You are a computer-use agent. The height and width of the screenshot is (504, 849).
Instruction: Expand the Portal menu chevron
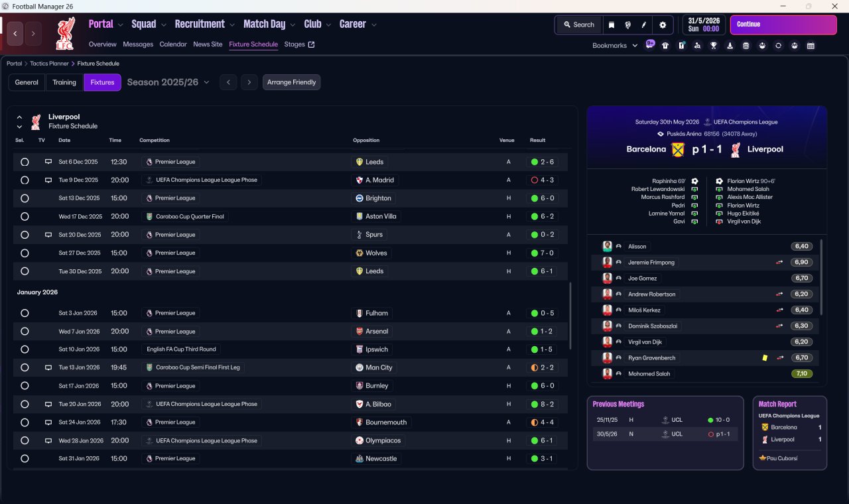point(121,25)
